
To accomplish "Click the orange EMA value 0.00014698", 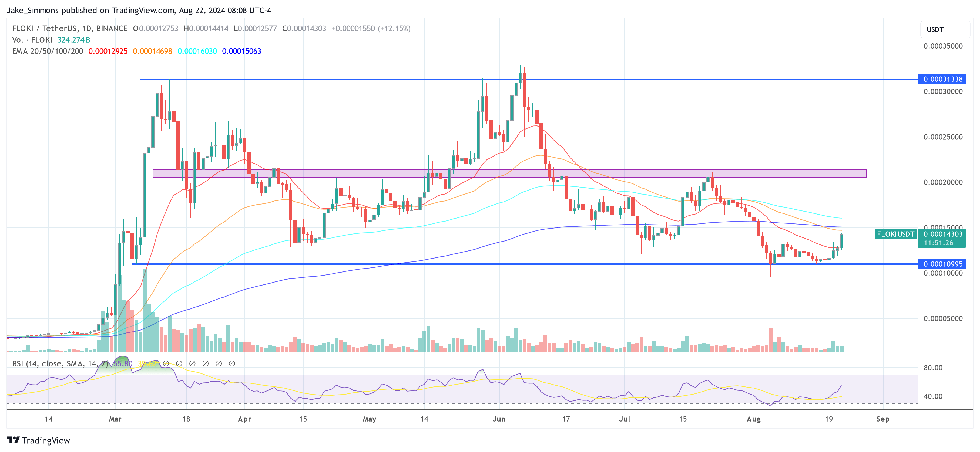I will coord(153,51).
